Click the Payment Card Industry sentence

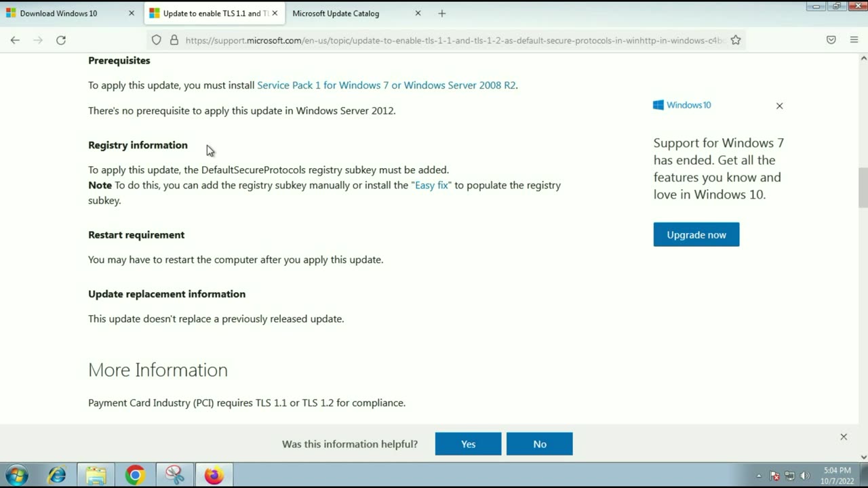point(247,403)
